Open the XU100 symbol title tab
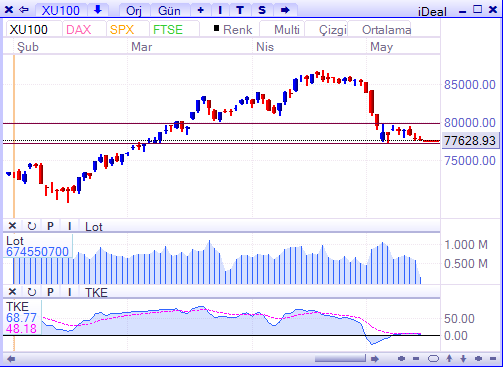Image resolution: width=503 pixels, height=367 pixels. coord(61,10)
